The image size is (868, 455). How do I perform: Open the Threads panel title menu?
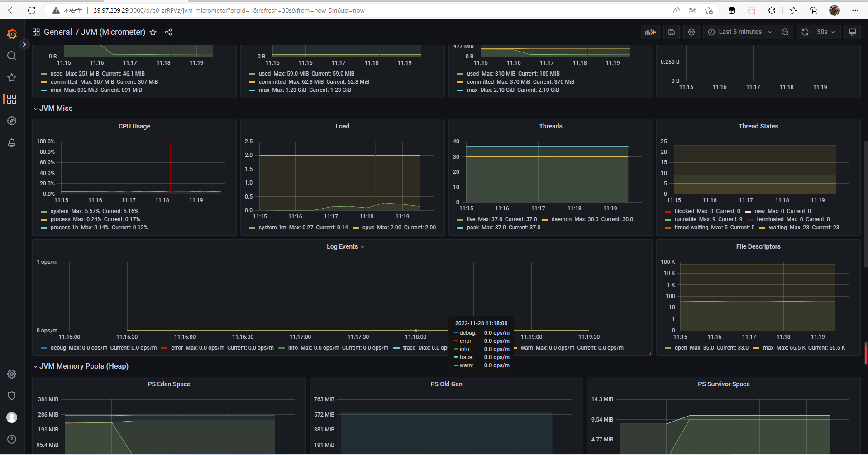pos(551,126)
